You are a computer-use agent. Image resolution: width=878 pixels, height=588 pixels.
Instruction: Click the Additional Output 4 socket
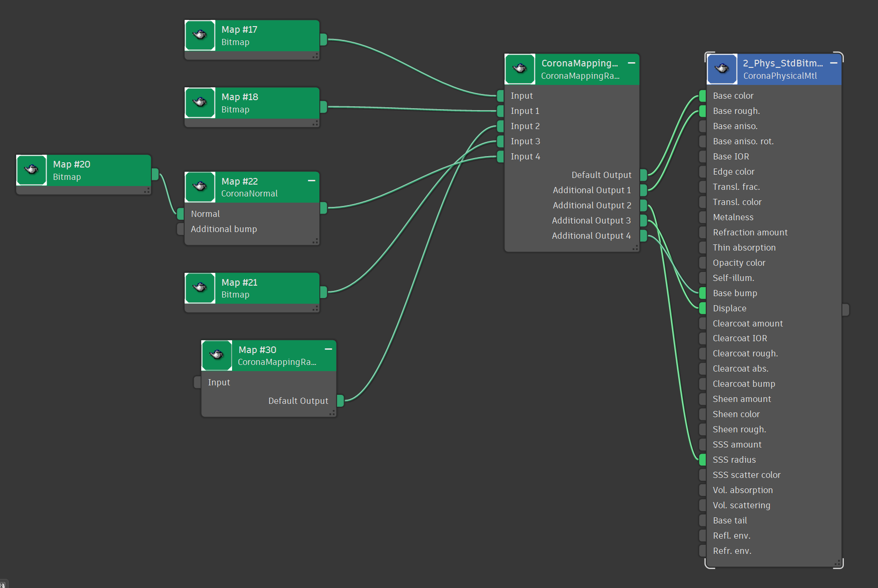click(644, 235)
